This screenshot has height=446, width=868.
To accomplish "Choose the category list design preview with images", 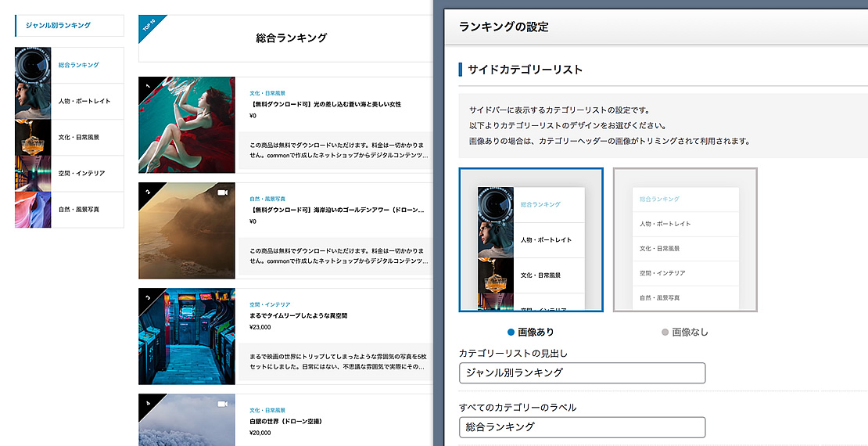I will 532,240.
